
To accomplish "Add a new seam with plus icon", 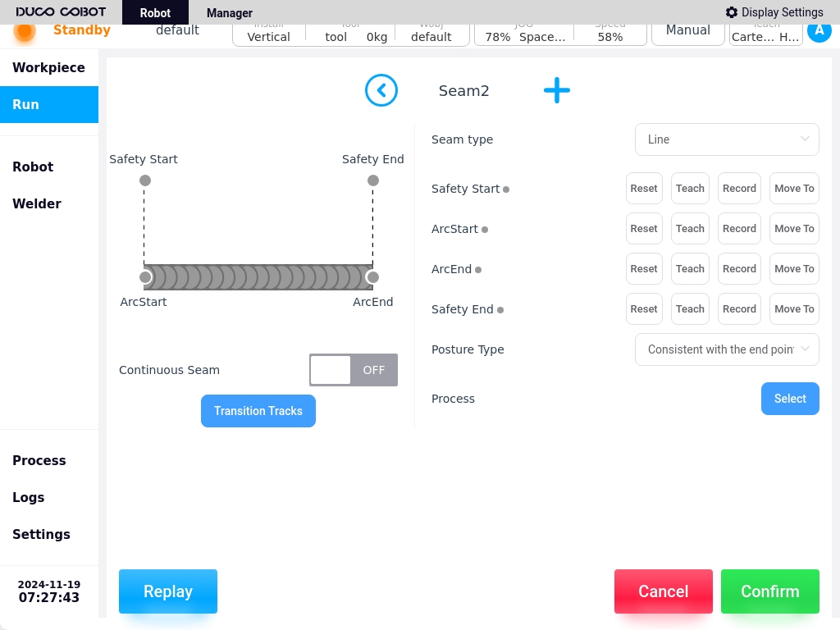I will point(557,90).
